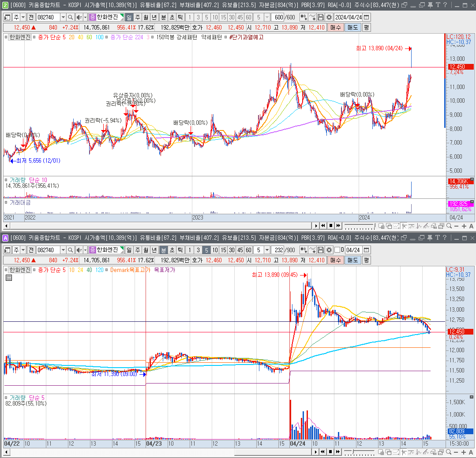
Task: Toggle the D checkbox in the bottom chart toolbar
Action: tap(337, 250)
